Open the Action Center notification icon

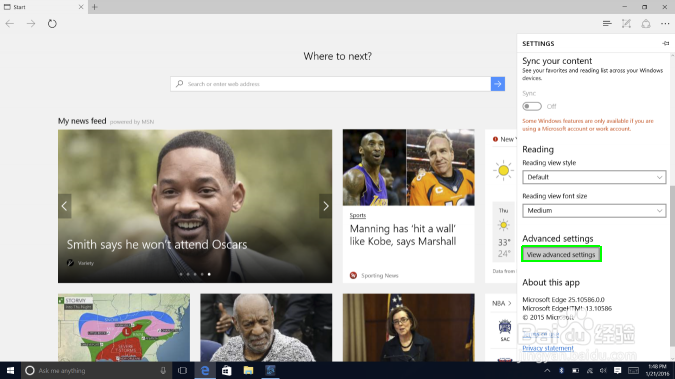coord(617,370)
